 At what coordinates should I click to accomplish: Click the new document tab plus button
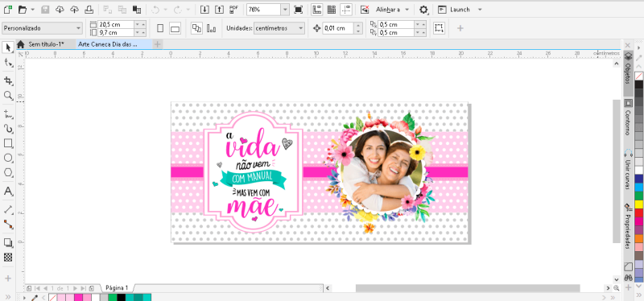point(157,44)
